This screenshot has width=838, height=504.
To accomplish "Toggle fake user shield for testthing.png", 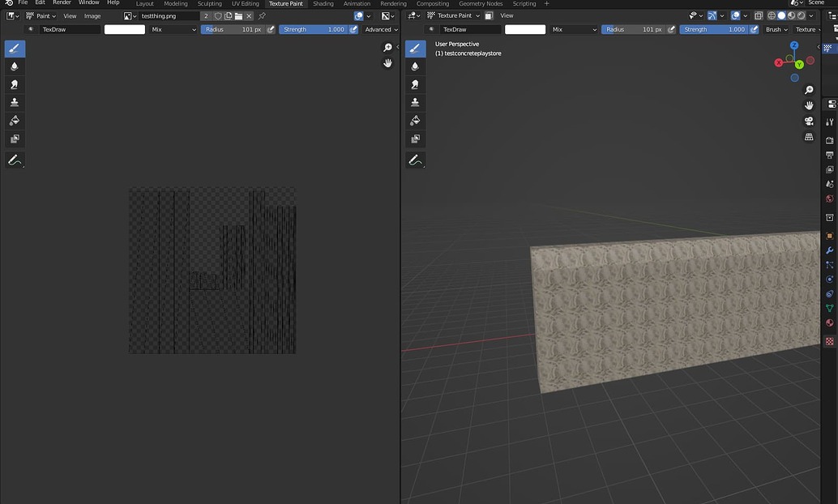I will coord(218,16).
